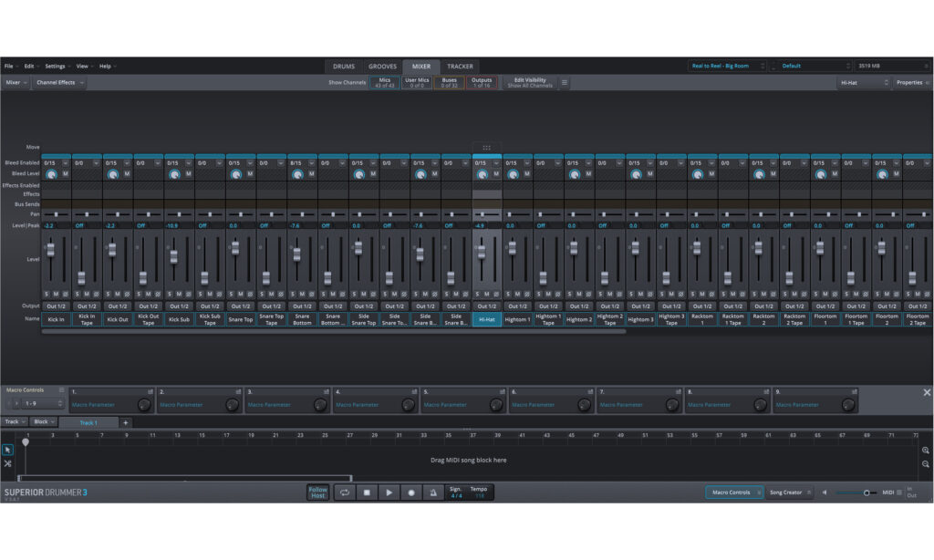Viewport: 934px width, 560px height.
Task: Select the Track 1 tab
Action: tap(88, 422)
